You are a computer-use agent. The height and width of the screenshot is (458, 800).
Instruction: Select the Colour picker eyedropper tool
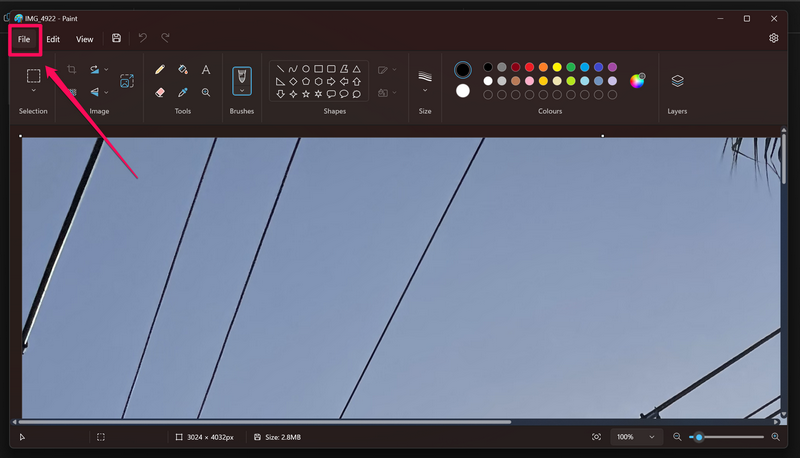(x=183, y=92)
